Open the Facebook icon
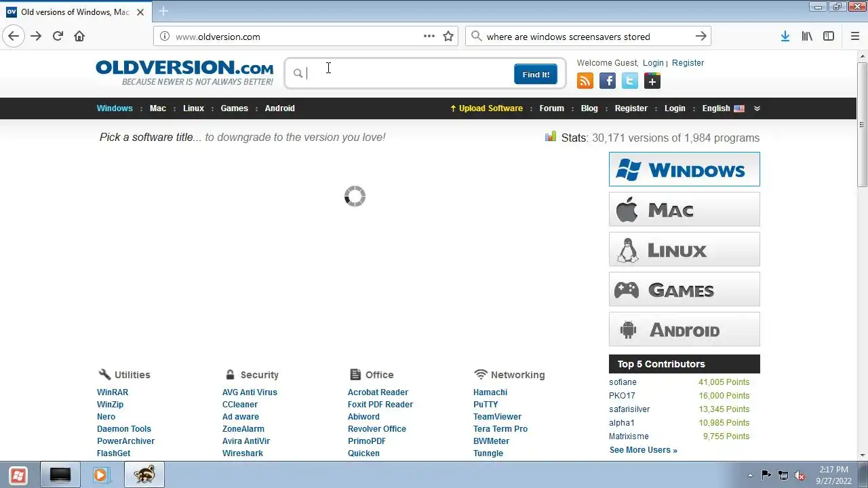 (x=608, y=81)
